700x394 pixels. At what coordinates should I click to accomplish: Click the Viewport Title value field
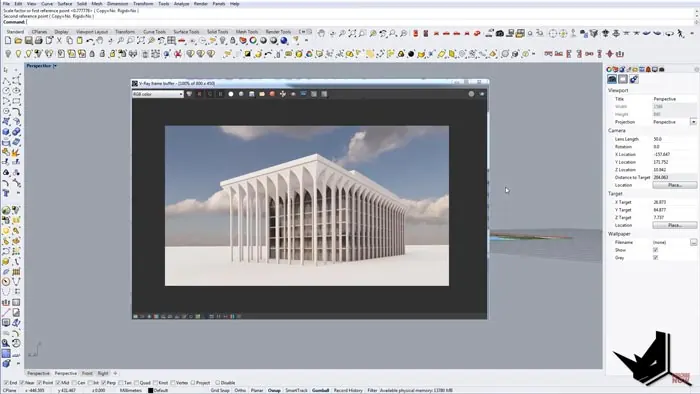pos(674,99)
